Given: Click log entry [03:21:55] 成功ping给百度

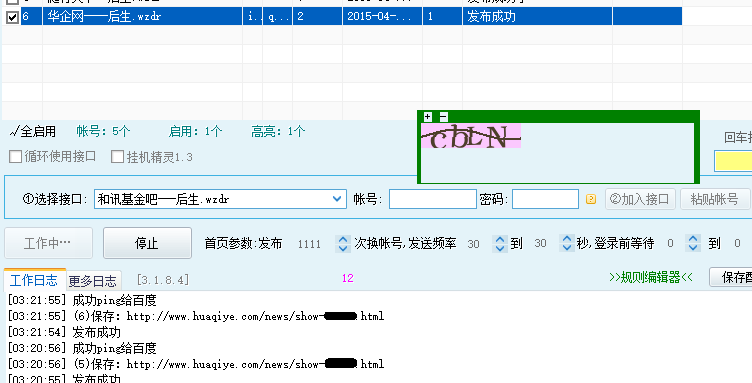Looking at the screenshot, I should tap(82, 301).
